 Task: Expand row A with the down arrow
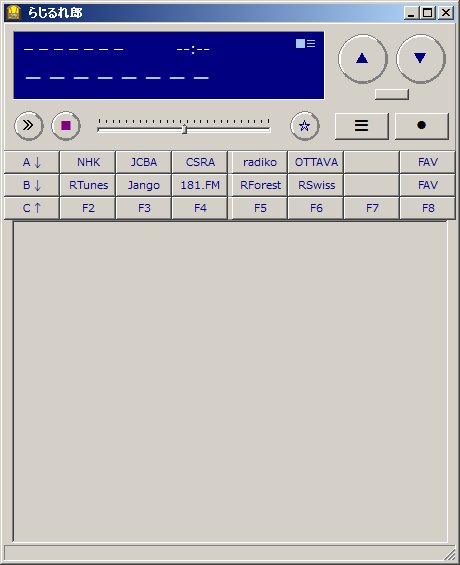coord(32,162)
